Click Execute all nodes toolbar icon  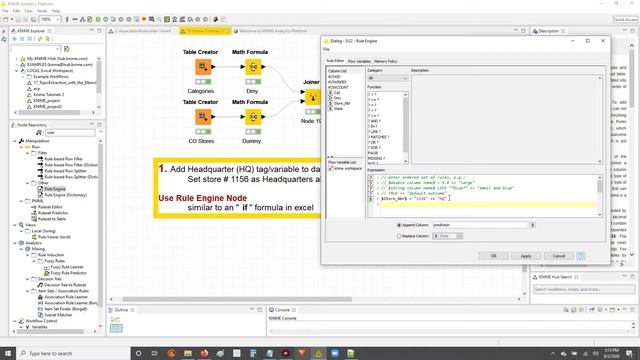pyautogui.click(x=106, y=19)
